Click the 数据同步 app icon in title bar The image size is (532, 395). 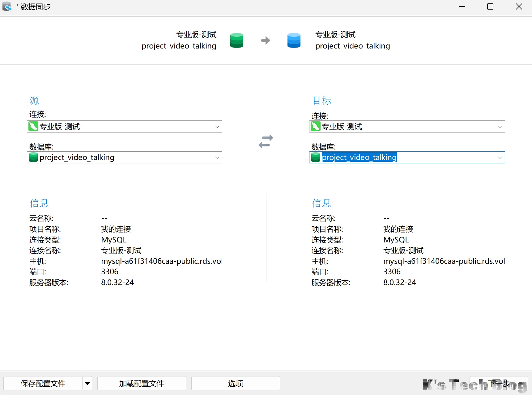(7, 6)
